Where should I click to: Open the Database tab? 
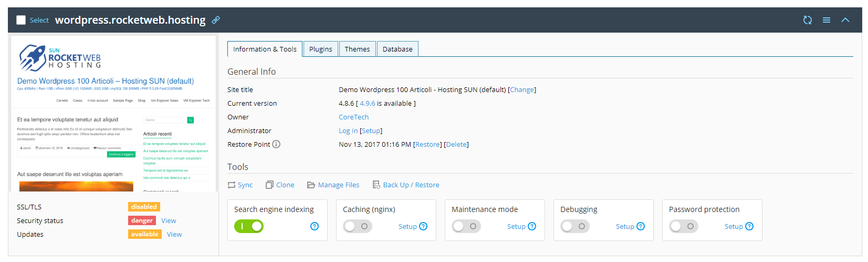coord(398,49)
